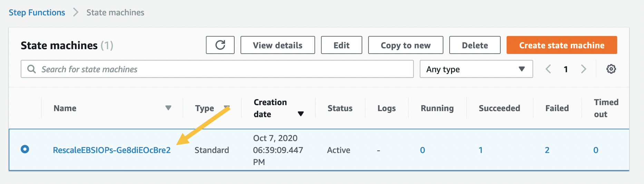Click the search magnifier icon

31,69
